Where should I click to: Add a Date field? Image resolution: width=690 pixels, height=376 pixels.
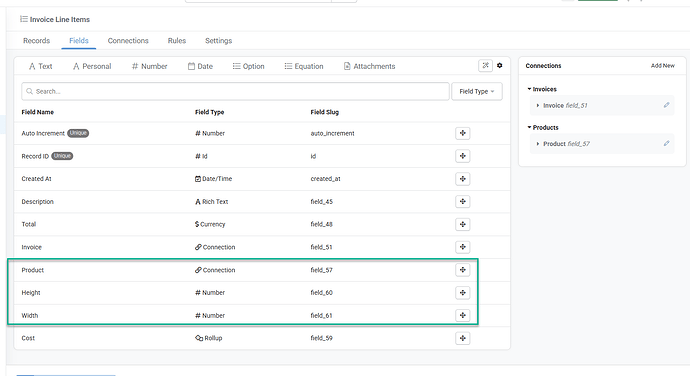coord(200,66)
